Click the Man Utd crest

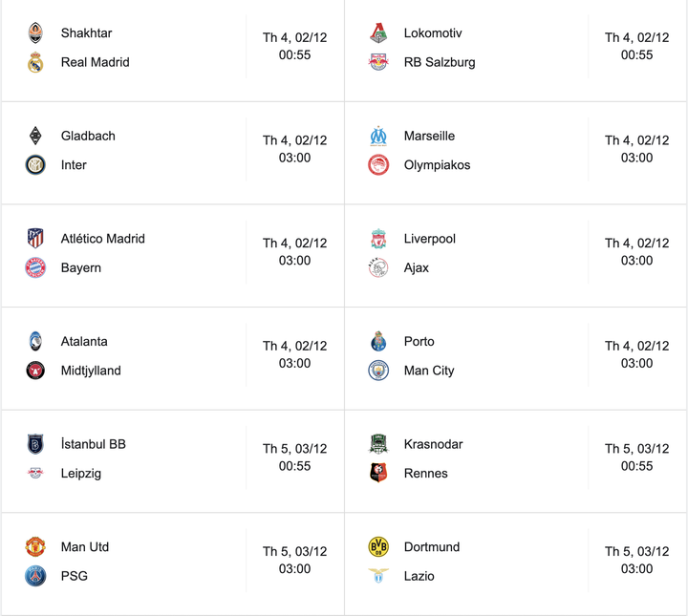[x=35, y=547]
